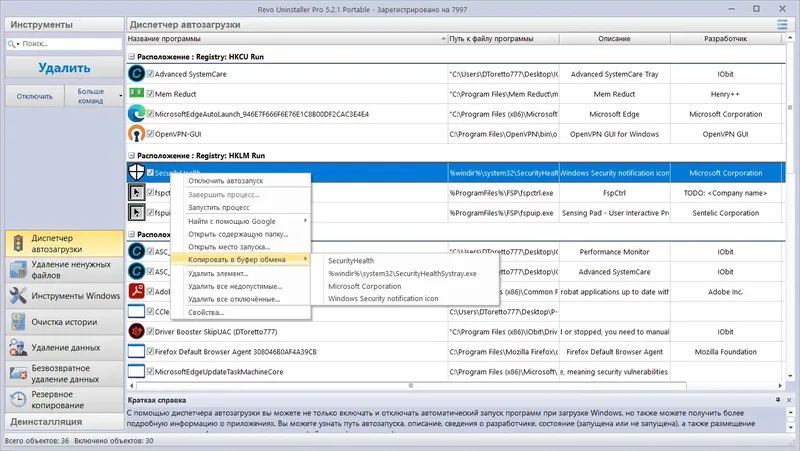Click the fspctrl cursor icon
Screen dimensions: 800x451
click(136, 192)
